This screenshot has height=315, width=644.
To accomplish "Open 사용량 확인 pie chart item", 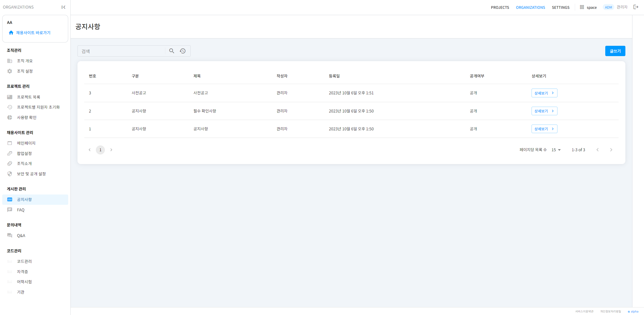I will (x=10, y=117).
